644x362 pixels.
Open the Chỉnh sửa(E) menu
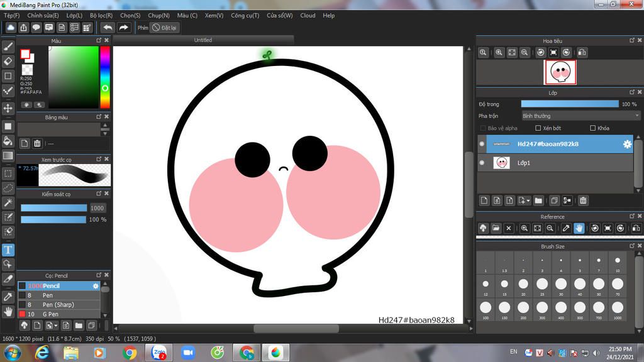pyautogui.click(x=43, y=16)
